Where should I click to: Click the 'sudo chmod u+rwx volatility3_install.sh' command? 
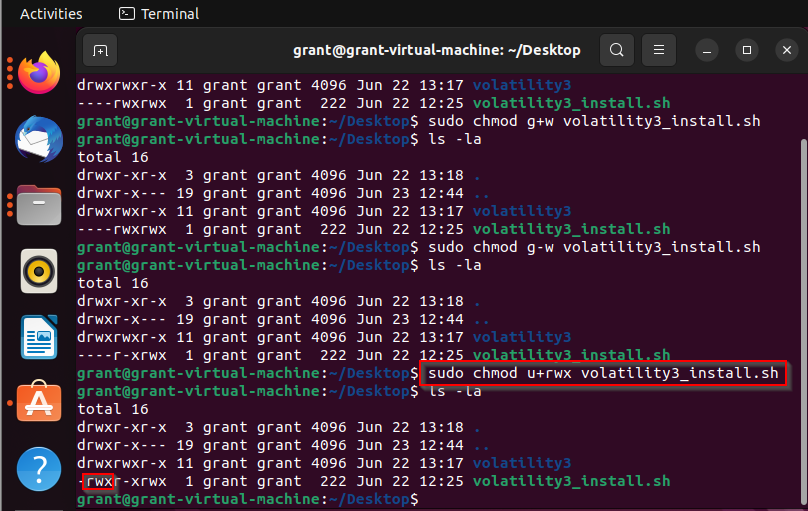click(x=603, y=373)
